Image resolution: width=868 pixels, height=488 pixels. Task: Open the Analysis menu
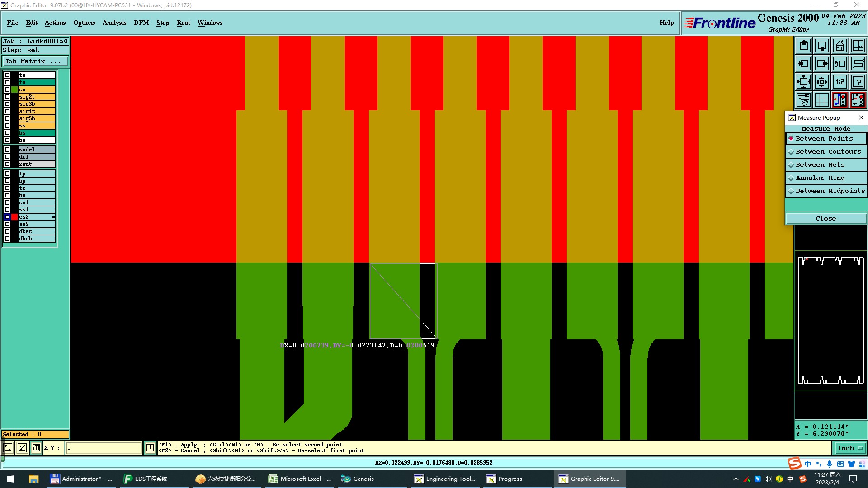coord(114,23)
